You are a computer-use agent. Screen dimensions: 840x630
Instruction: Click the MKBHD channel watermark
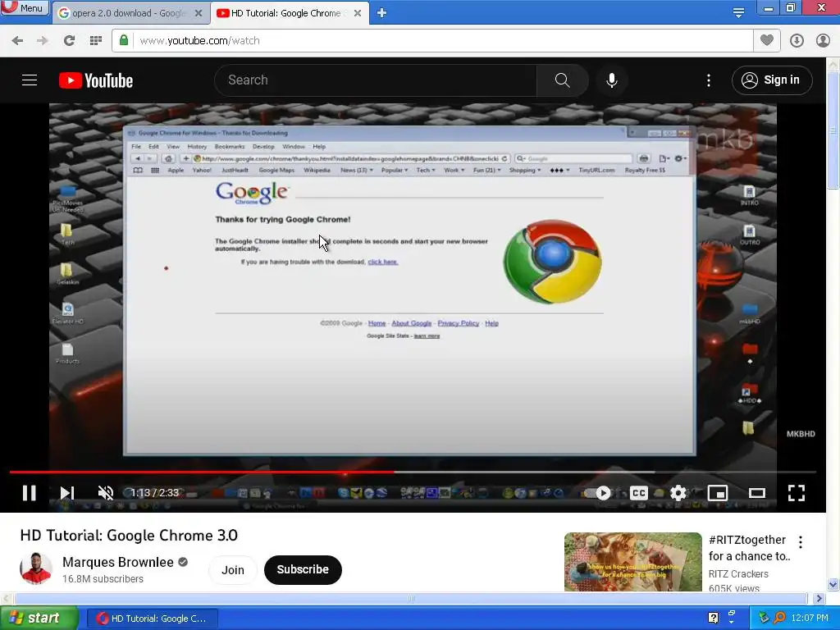click(801, 434)
